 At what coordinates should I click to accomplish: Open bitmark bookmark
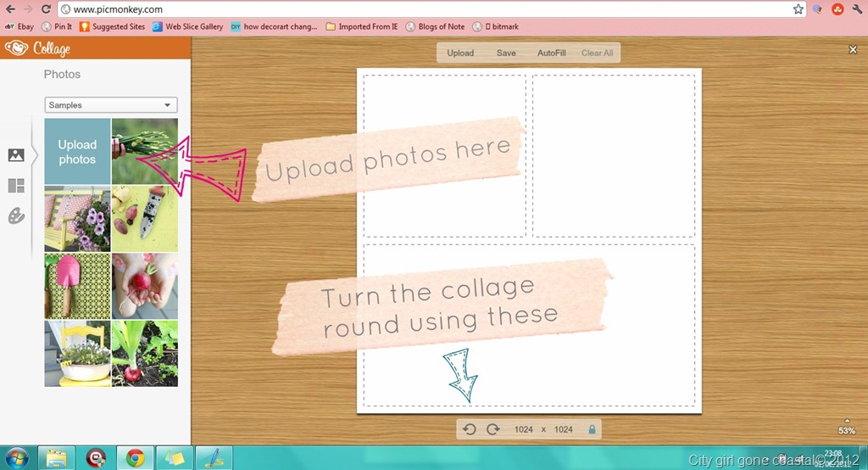click(x=496, y=26)
